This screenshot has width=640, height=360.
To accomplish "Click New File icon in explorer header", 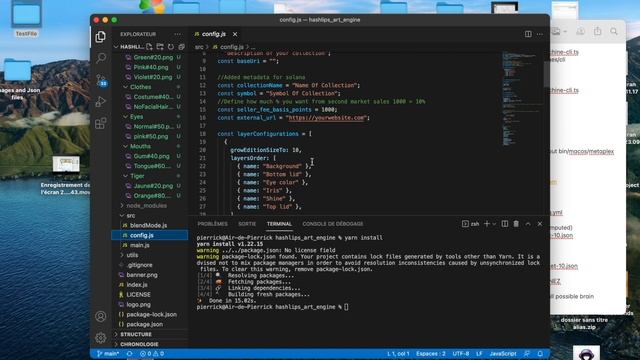I will [149, 47].
